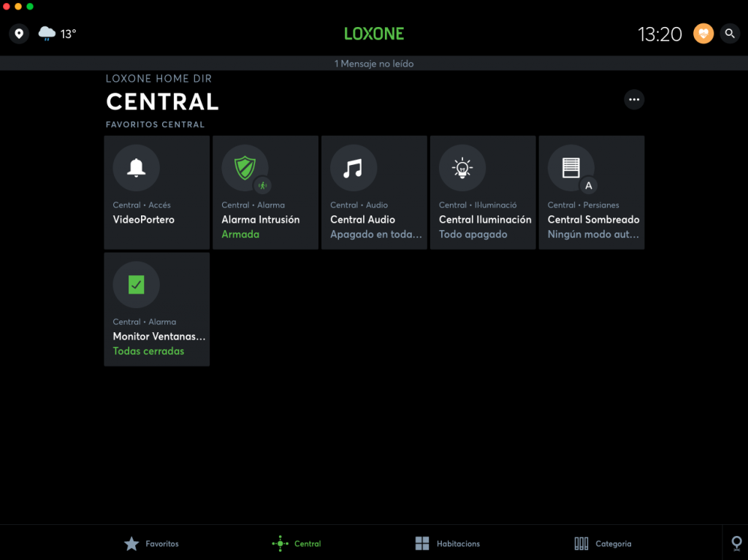Screen dimensions: 748x560
Task: Select the Alarma Intrusión shield icon
Action: [245, 167]
